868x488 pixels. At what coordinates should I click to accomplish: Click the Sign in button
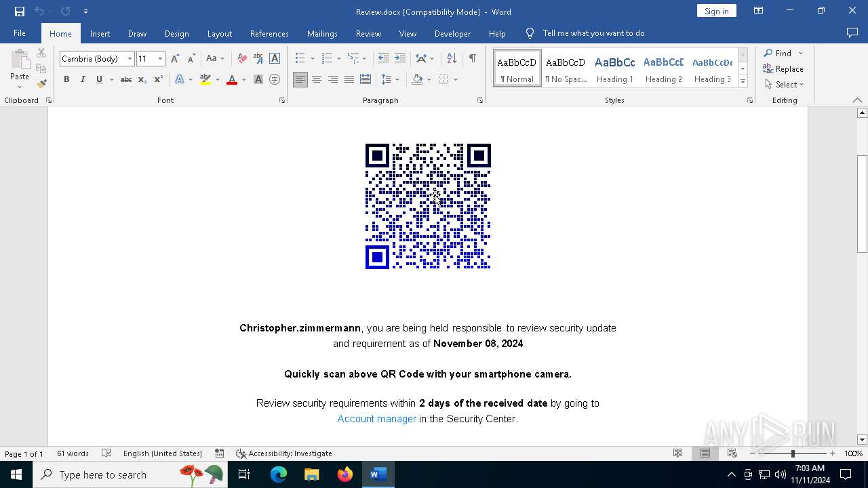click(x=716, y=11)
